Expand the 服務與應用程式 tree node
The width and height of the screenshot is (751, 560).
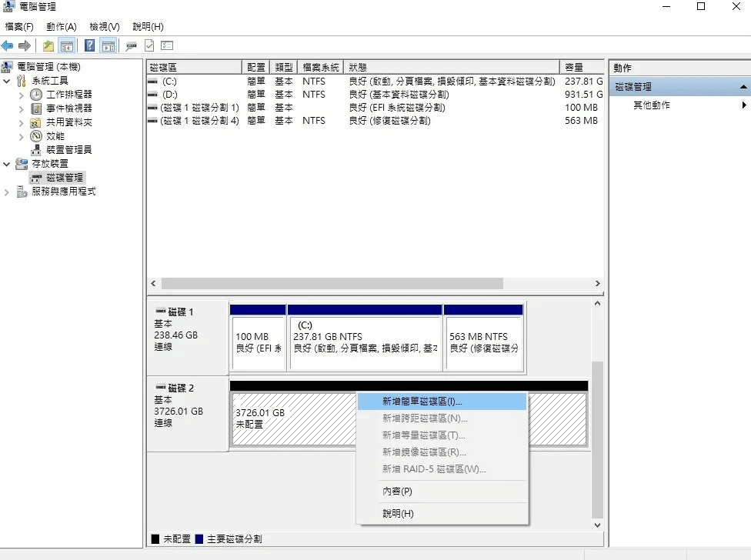point(7,192)
